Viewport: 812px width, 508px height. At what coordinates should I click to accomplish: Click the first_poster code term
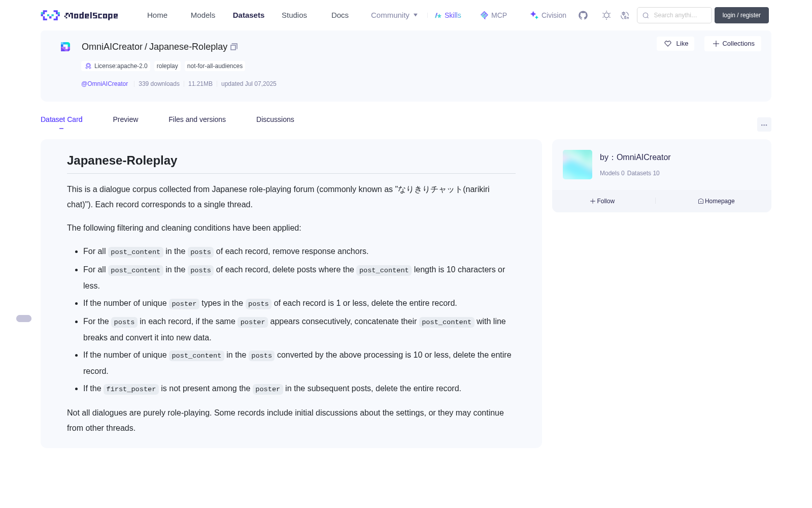pyautogui.click(x=131, y=389)
